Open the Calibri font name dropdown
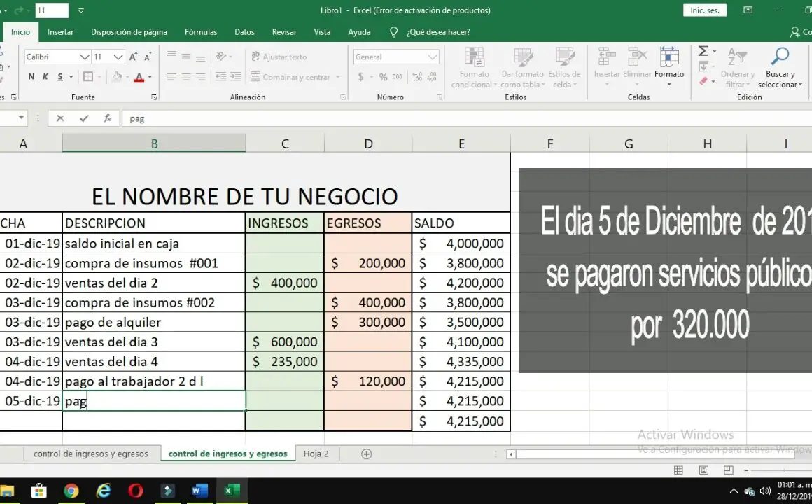812x504 pixels. pos(84,57)
